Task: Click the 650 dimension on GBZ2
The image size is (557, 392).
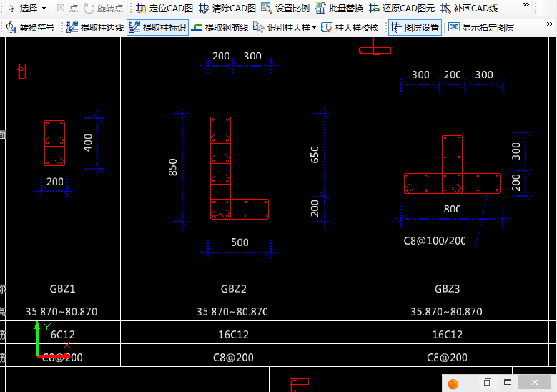Action: click(x=315, y=155)
